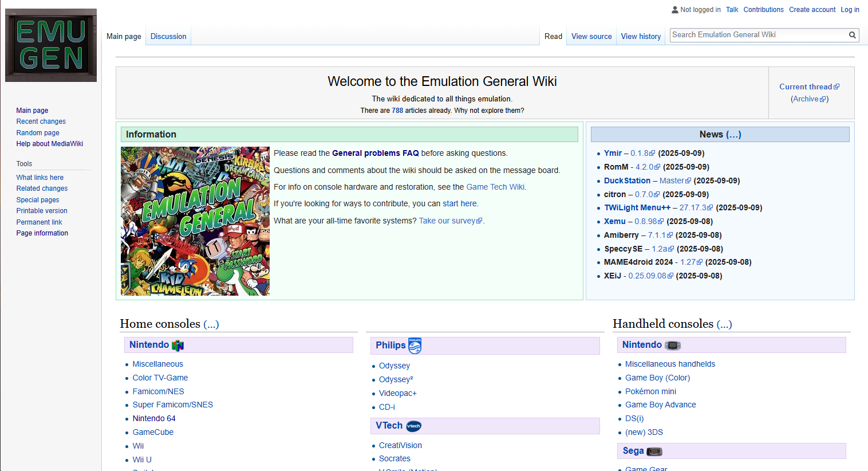Open Related changes tool

point(42,189)
